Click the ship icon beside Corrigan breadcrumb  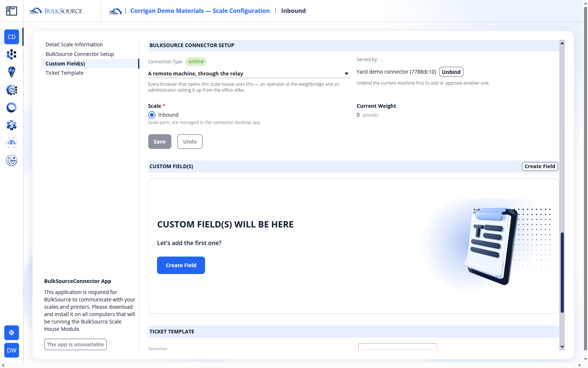coord(115,11)
